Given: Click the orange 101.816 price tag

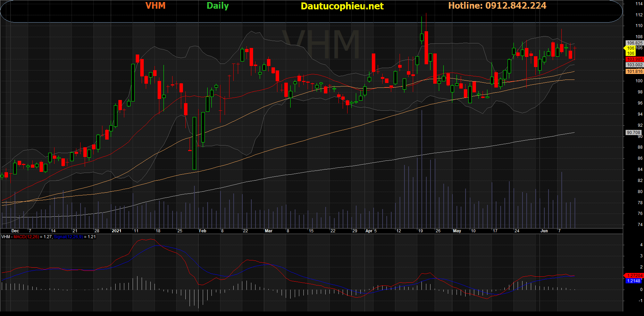Looking at the screenshot, I should point(635,72).
